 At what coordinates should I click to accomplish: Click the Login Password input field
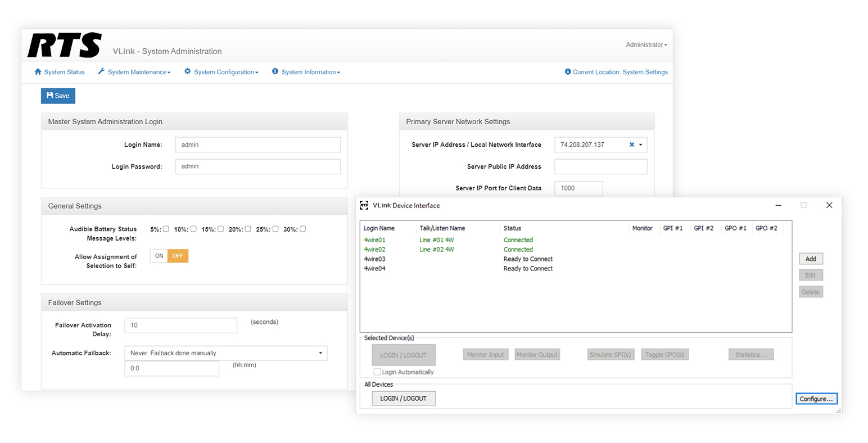(x=258, y=166)
